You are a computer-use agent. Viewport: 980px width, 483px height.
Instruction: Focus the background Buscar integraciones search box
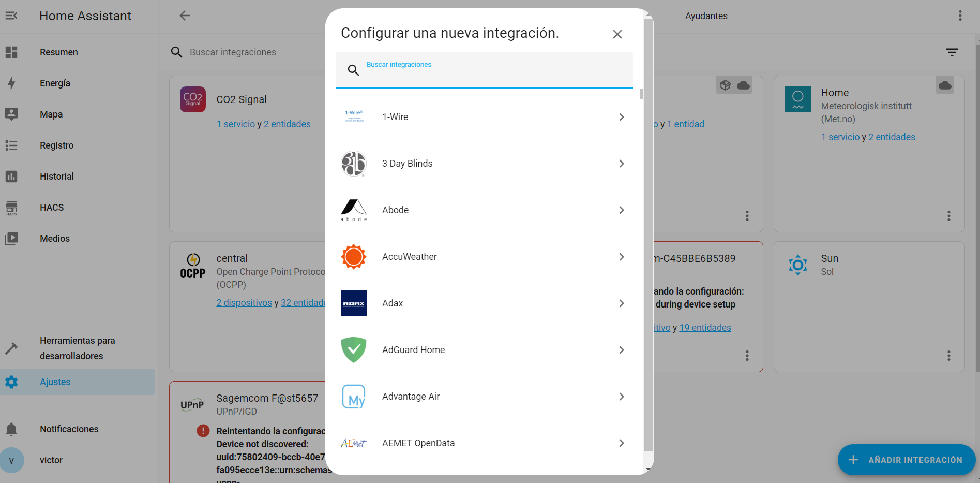(247, 52)
